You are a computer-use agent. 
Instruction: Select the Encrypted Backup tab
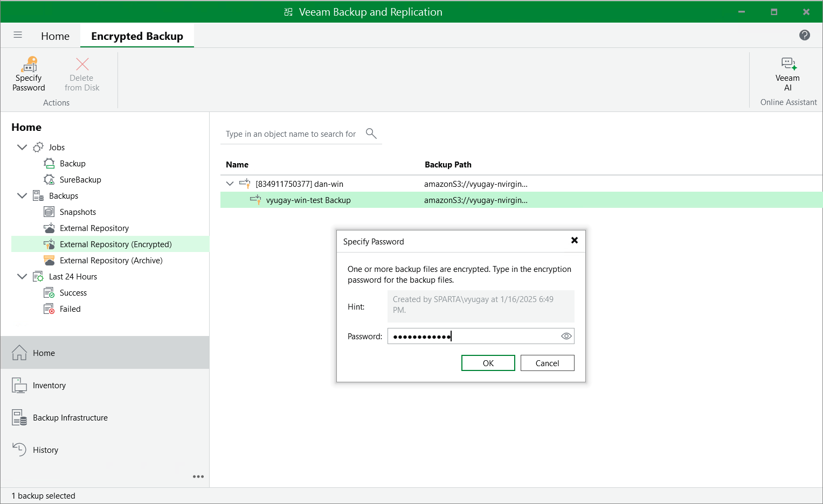137,36
